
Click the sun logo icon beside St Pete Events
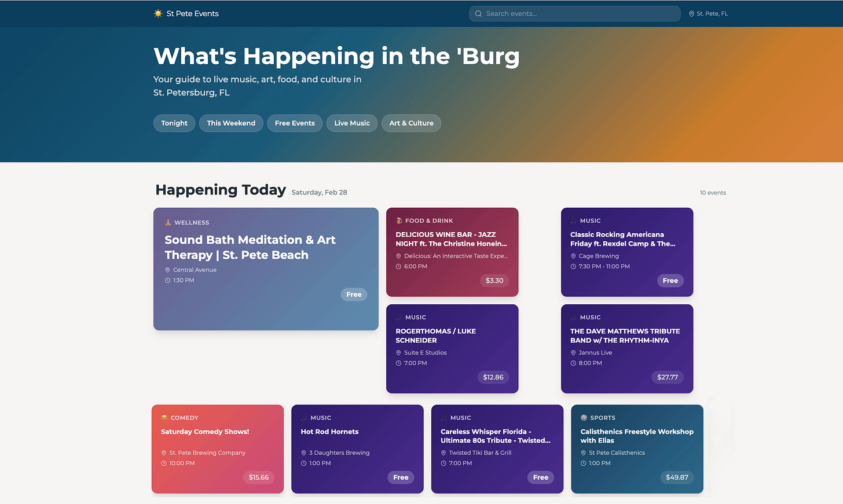coord(158,13)
